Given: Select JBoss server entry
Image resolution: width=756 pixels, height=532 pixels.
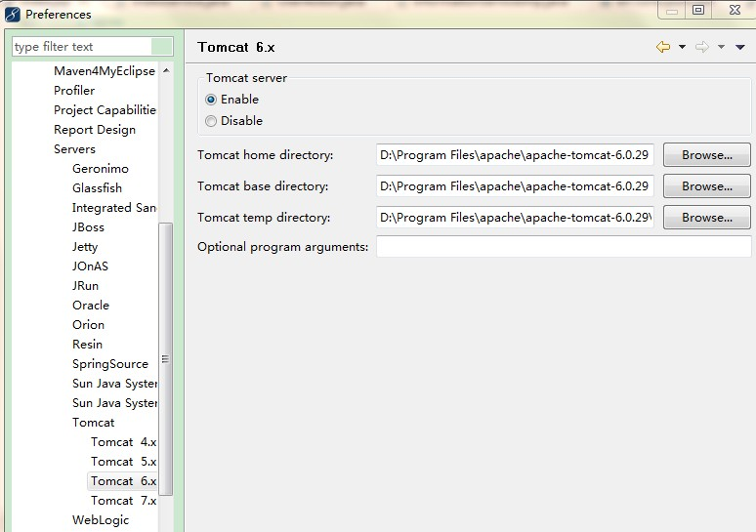Looking at the screenshot, I should 88,227.
